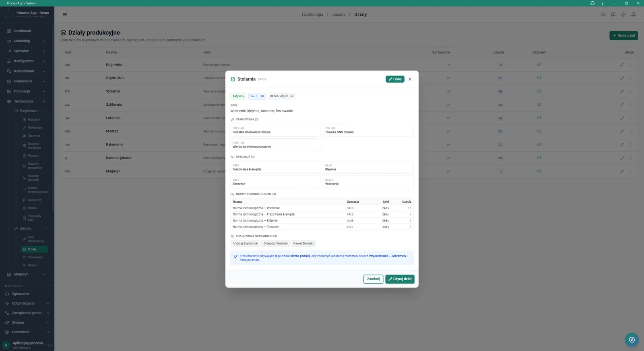Click trash delete icon for Montaż row
644x351 pixels.
(630, 131)
